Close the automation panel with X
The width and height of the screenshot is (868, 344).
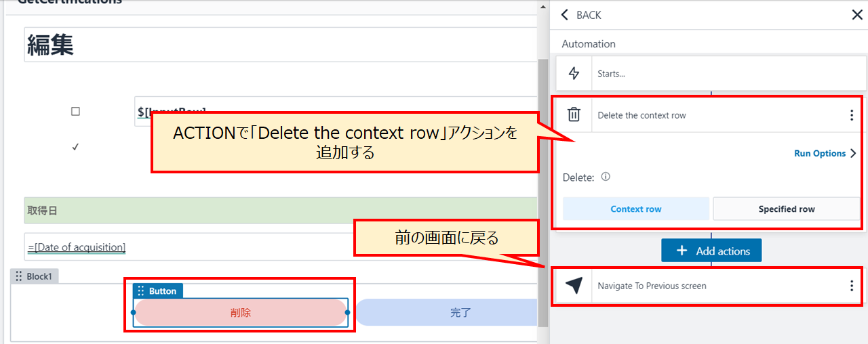[x=857, y=15]
